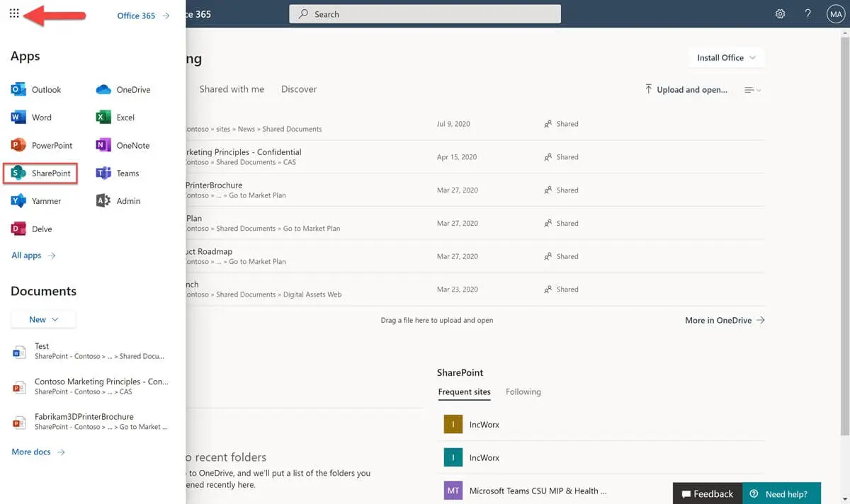Open the list view options dropdown

(x=753, y=90)
